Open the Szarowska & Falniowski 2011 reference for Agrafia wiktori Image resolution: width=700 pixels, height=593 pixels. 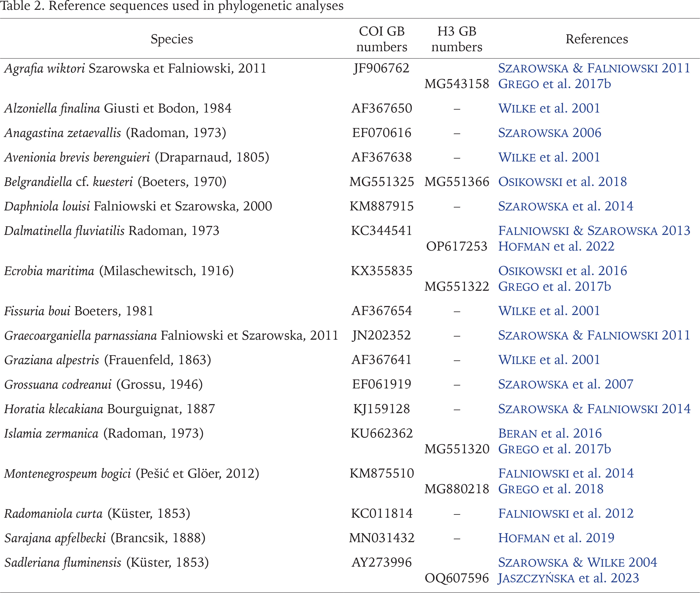point(594,68)
